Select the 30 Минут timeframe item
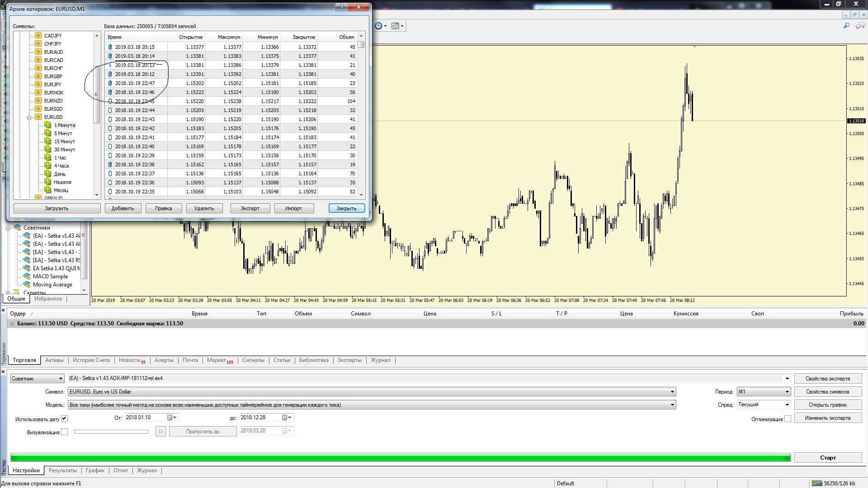 pos(65,150)
